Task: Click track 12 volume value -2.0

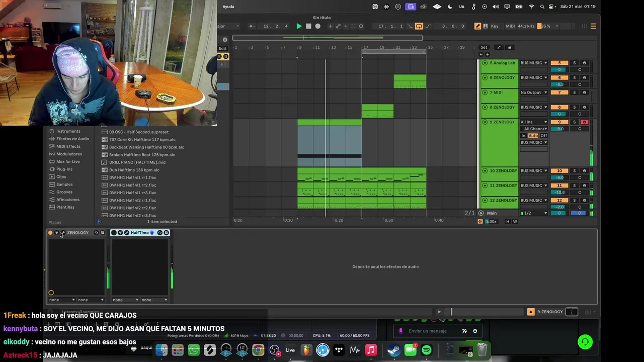Action: (x=559, y=207)
